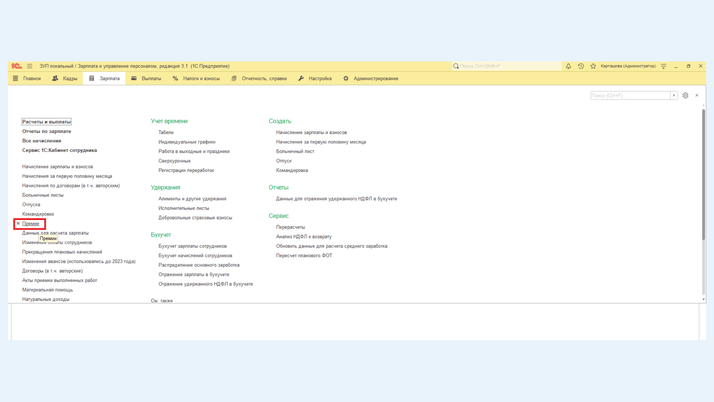Open the 1C main menu logo icon
This screenshot has width=714, height=402.
point(16,66)
